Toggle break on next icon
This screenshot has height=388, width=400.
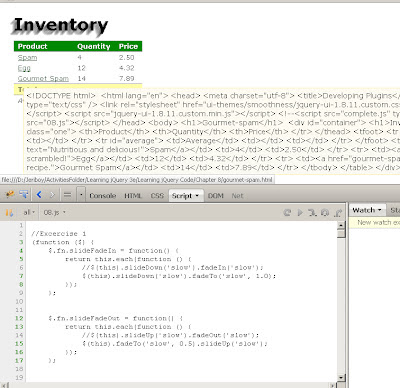9,212
